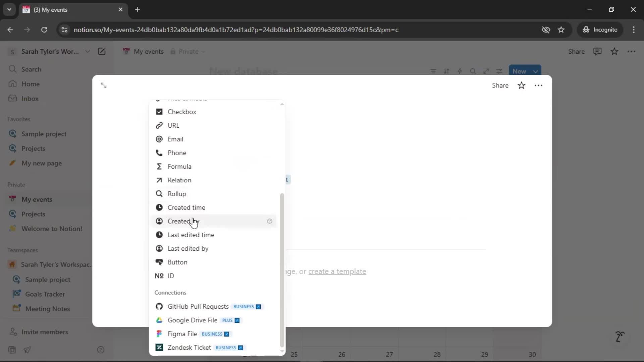644x362 pixels.
Task: Choose ID property type
Action: [x=214, y=276]
